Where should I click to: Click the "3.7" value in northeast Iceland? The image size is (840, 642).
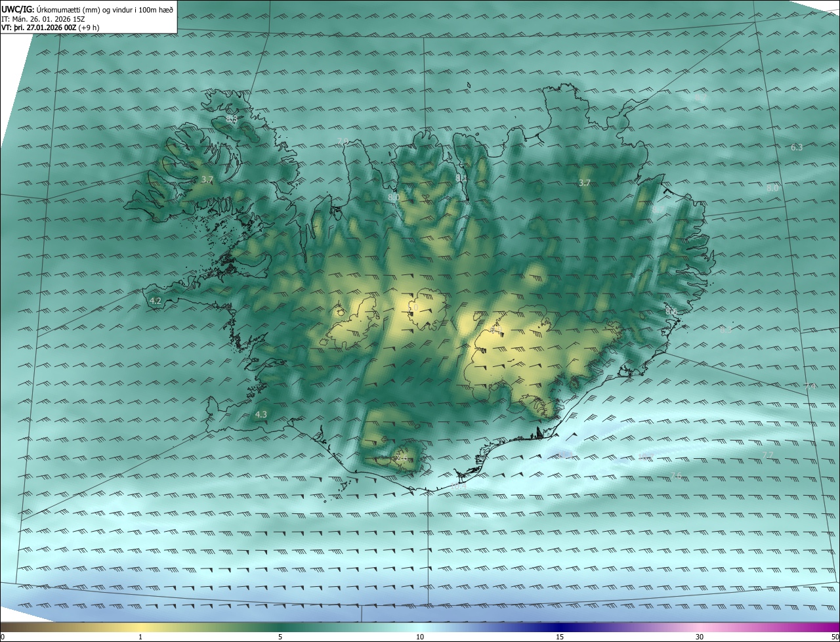point(585,183)
